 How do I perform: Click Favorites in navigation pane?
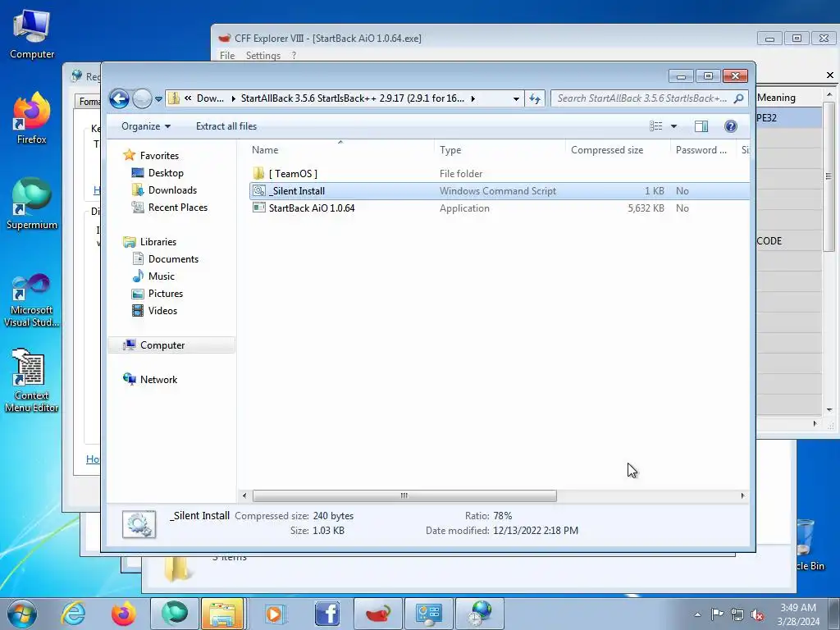pyautogui.click(x=159, y=155)
